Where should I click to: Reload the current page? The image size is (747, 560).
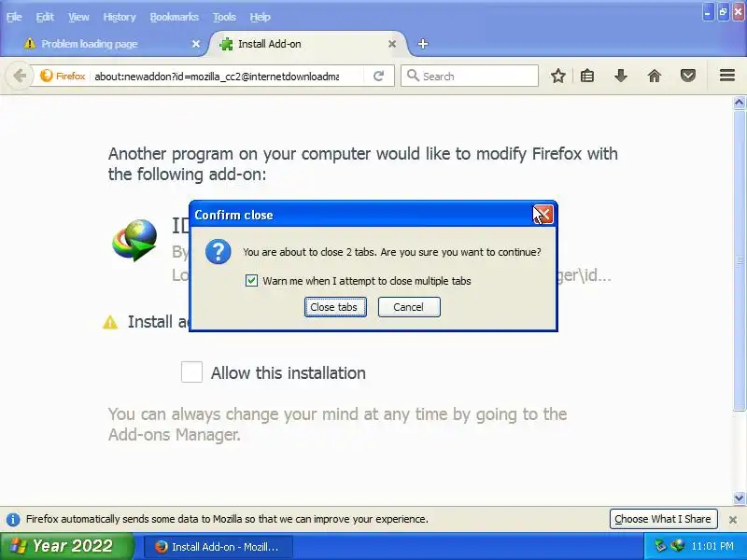379,77
